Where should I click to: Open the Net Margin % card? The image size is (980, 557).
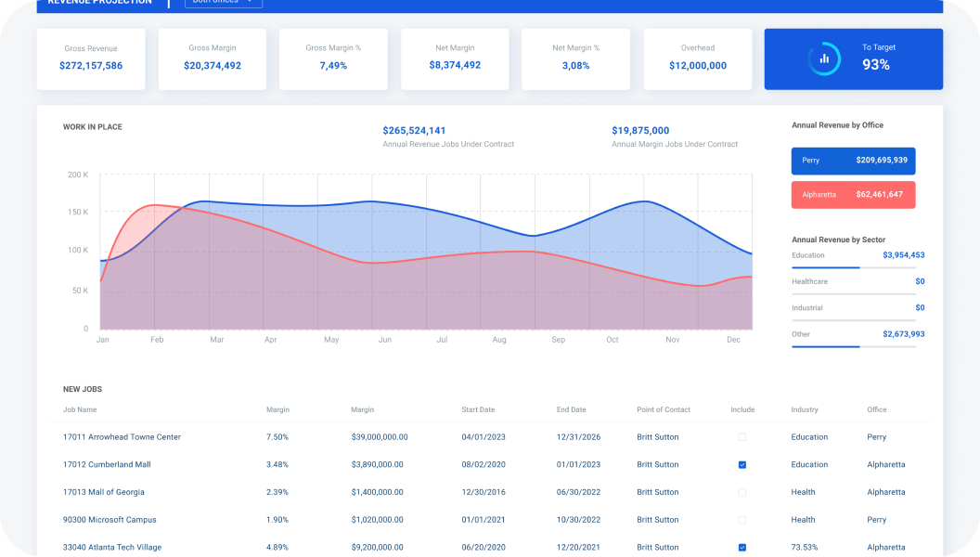click(575, 58)
